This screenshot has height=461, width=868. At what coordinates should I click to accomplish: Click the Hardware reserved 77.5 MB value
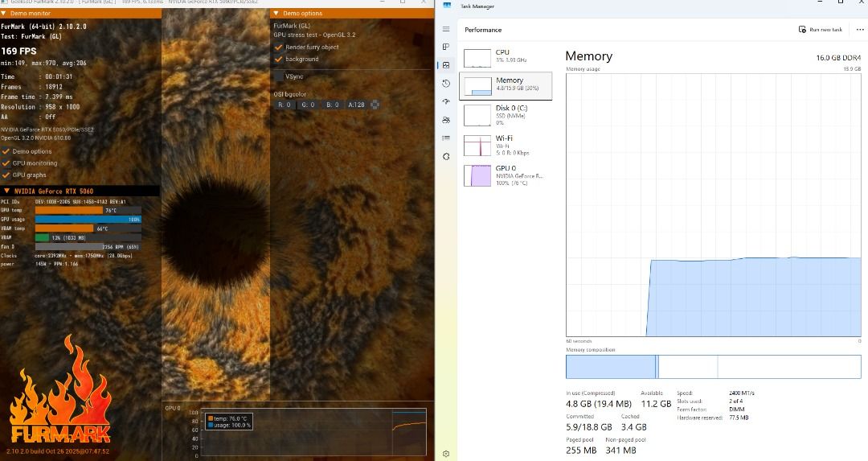click(739, 418)
